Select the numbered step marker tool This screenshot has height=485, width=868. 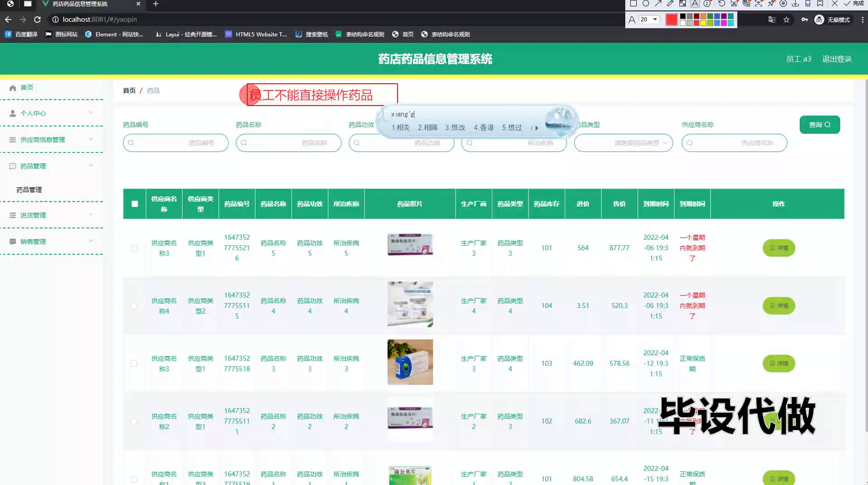(x=707, y=4)
